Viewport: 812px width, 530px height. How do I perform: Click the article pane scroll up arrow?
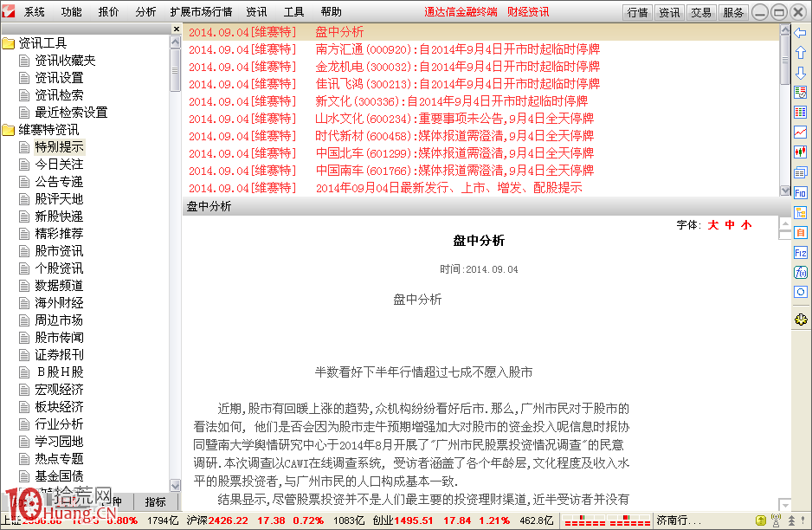[x=785, y=223]
